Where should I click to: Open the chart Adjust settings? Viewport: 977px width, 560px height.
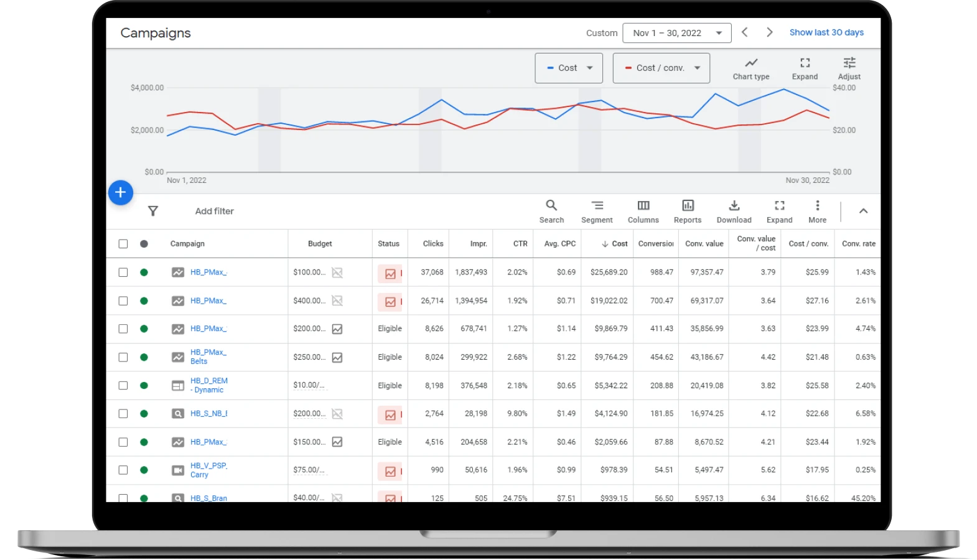(849, 68)
